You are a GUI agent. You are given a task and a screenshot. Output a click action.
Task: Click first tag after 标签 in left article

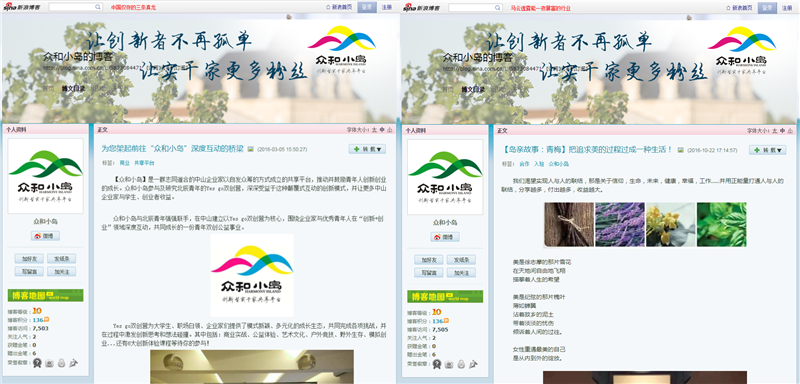(x=124, y=163)
